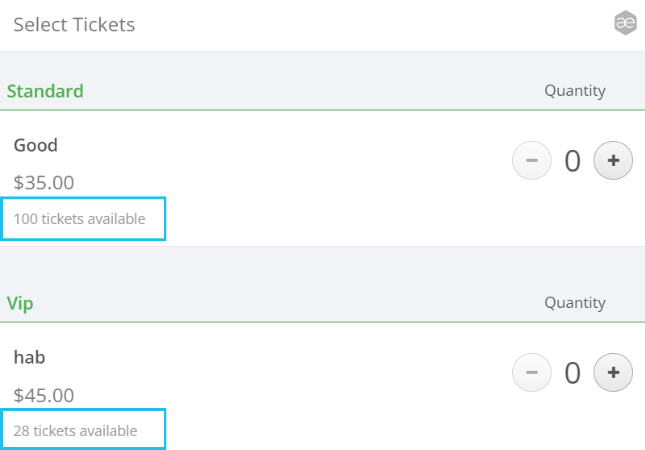The image size is (645, 450).
Task: Click the hab ticket quantity value
Action: 572,373
